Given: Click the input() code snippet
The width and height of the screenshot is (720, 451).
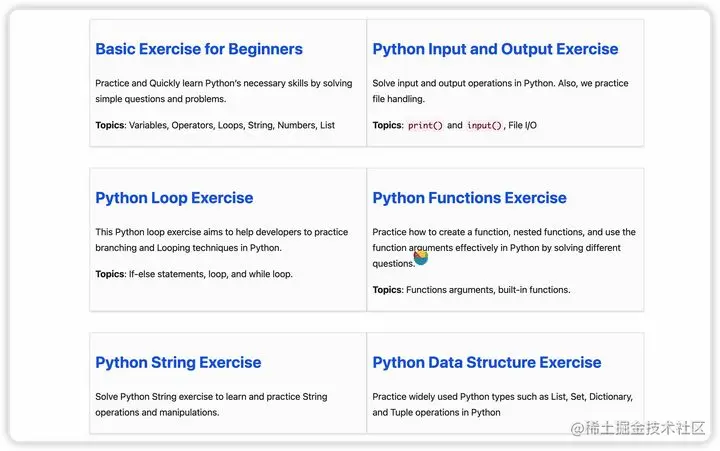Looking at the screenshot, I should 484,125.
